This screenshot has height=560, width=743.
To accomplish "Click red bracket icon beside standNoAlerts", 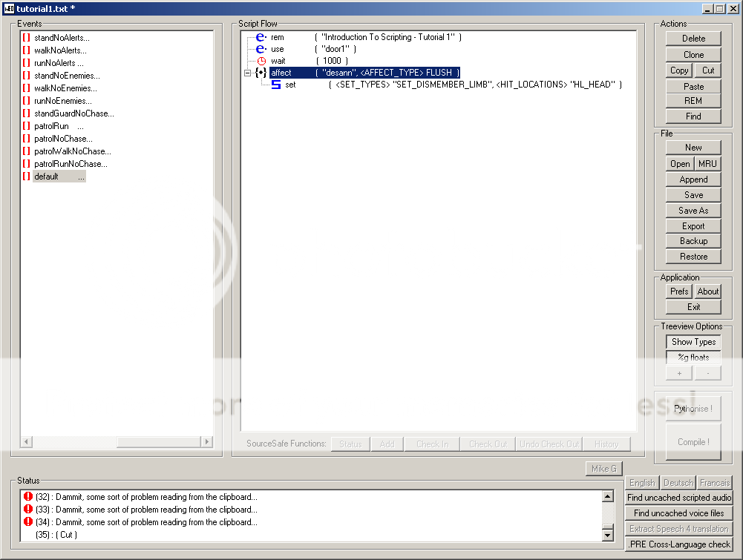I will point(26,38).
